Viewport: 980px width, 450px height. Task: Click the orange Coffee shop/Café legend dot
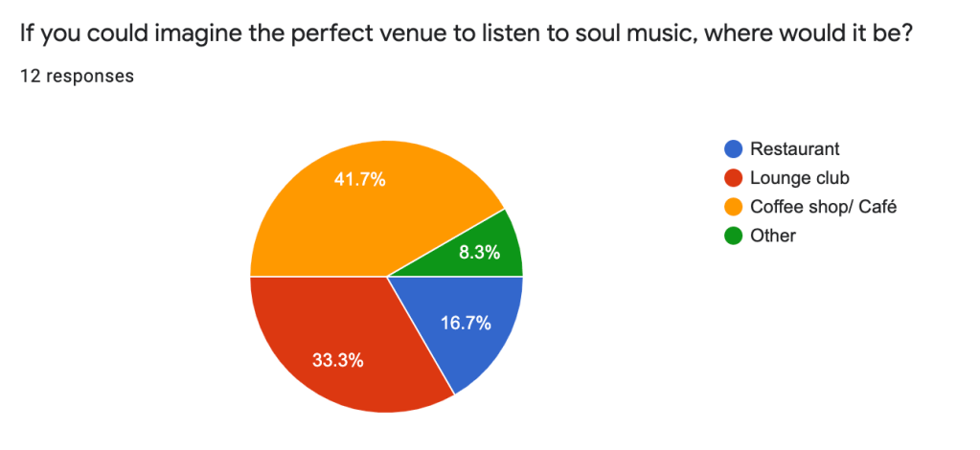click(x=733, y=207)
